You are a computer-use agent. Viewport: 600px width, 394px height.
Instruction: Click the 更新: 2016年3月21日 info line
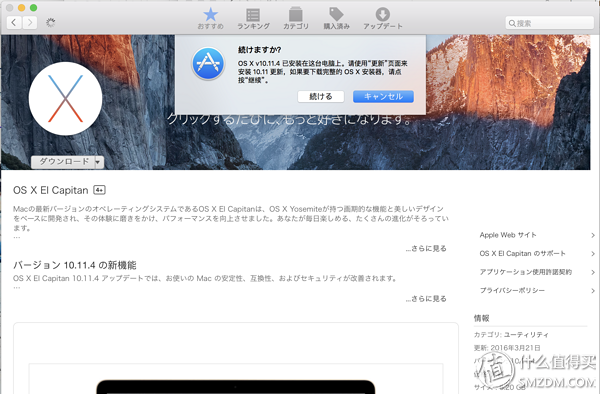point(507,348)
